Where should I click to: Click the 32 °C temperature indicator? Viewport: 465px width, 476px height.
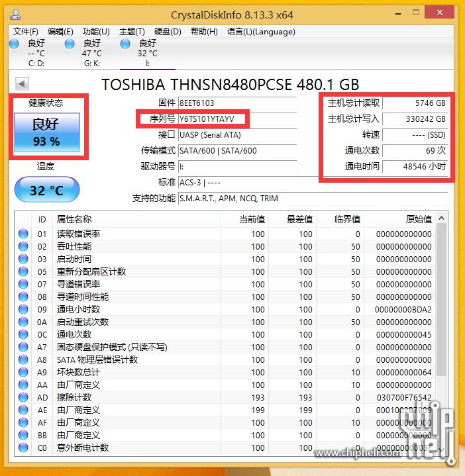[x=47, y=190]
